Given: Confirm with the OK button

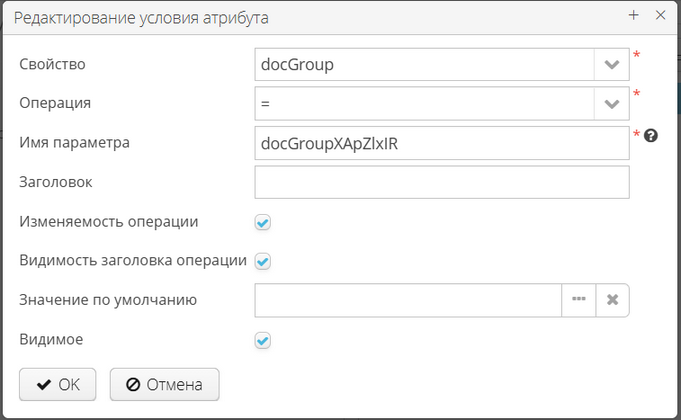Looking at the screenshot, I should tap(57, 384).
